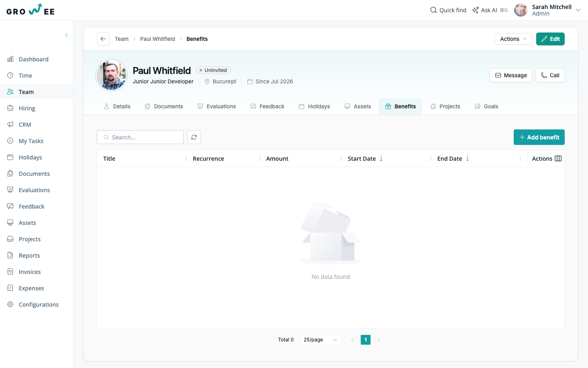Click the Add benefit button

pos(539,137)
